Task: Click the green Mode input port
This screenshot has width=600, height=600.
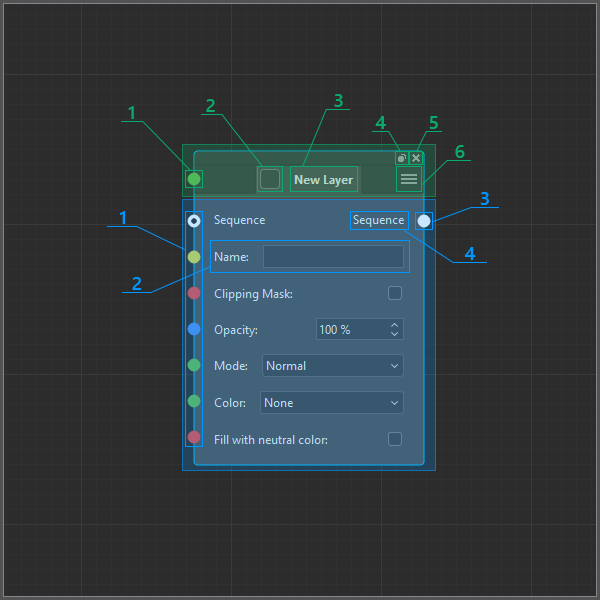Action: point(194,365)
